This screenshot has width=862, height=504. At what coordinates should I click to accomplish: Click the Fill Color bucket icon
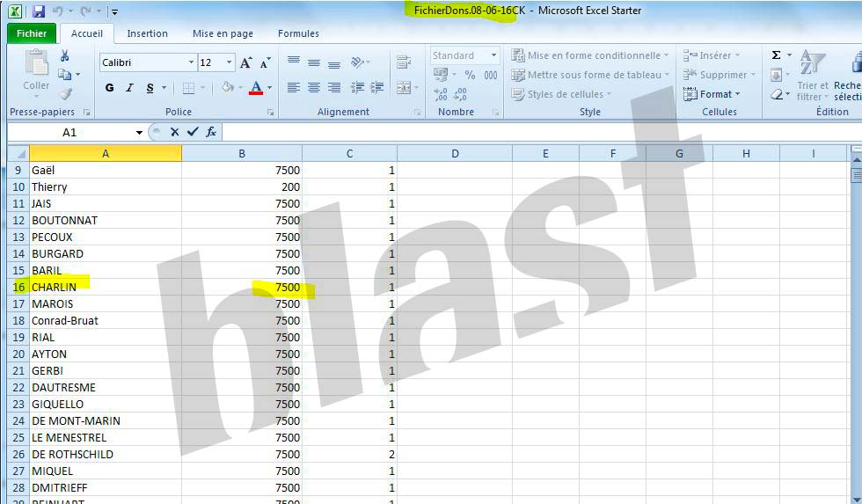click(228, 87)
